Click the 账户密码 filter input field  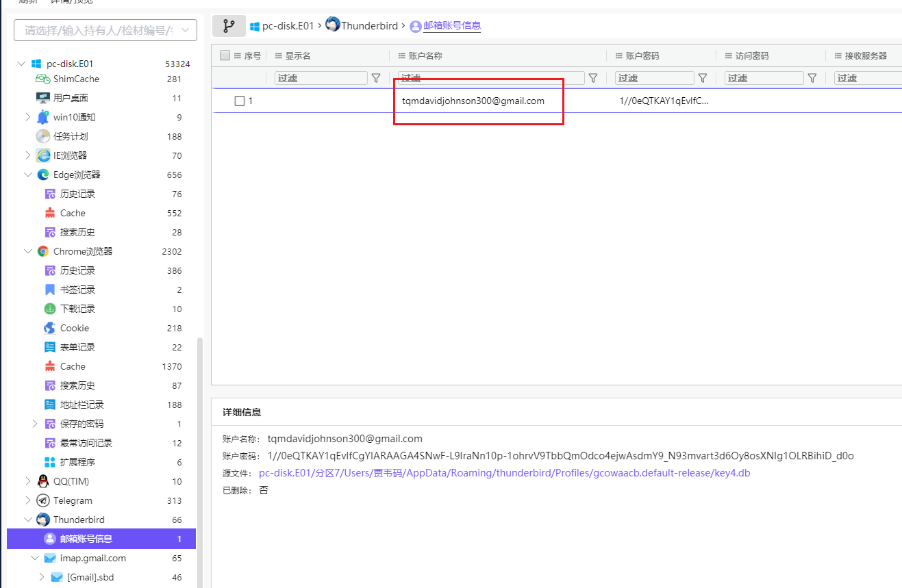654,78
